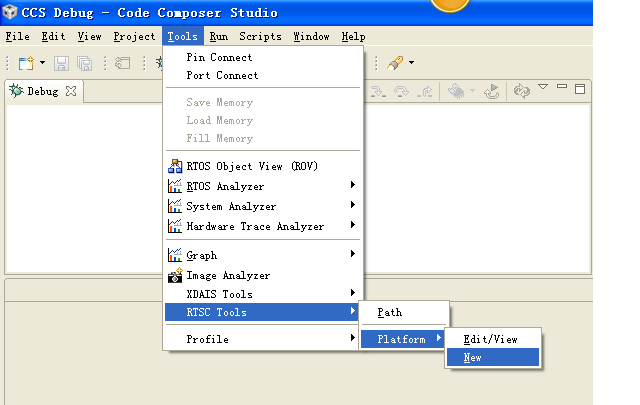Image resolution: width=640 pixels, height=405 pixels.
Task: Expand the System Analyzer submenu
Action: click(263, 206)
